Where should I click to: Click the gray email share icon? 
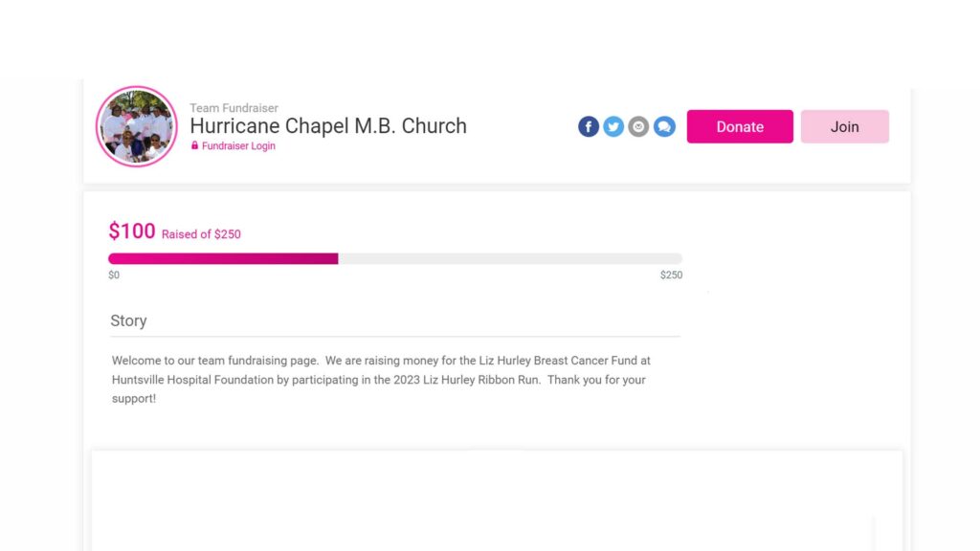pos(638,127)
